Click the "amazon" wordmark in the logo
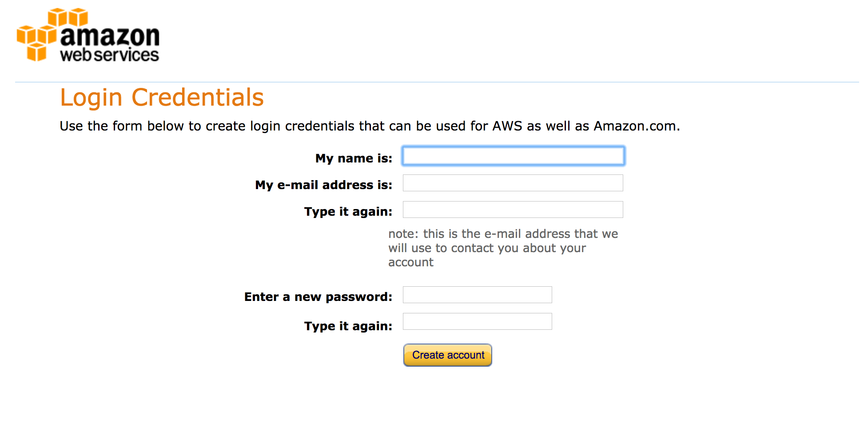Viewport: 868px width, 427px height. pyautogui.click(x=110, y=36)
